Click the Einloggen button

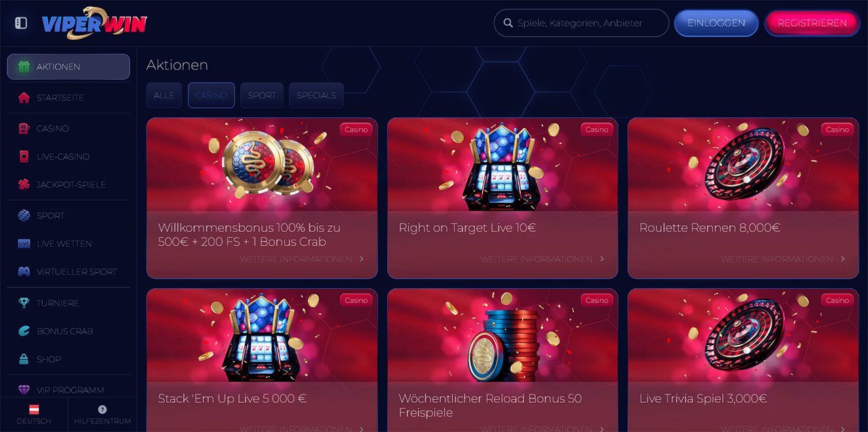716,23
